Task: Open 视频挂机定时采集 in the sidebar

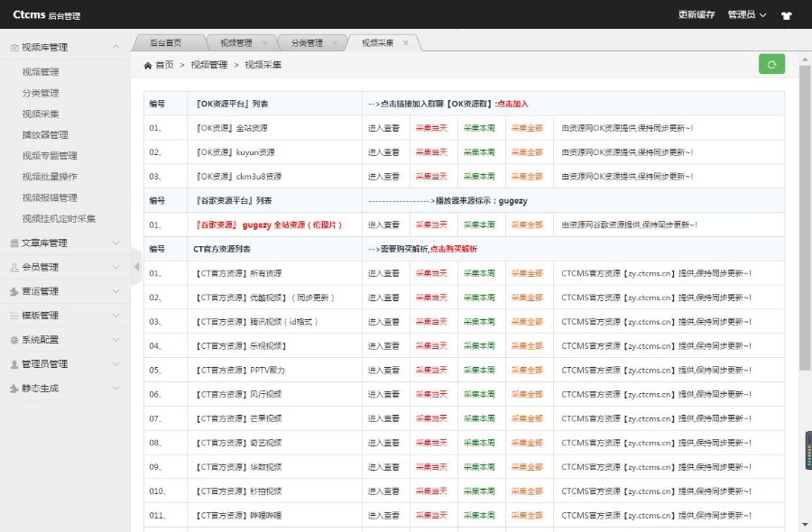Action: click(59, 218)
